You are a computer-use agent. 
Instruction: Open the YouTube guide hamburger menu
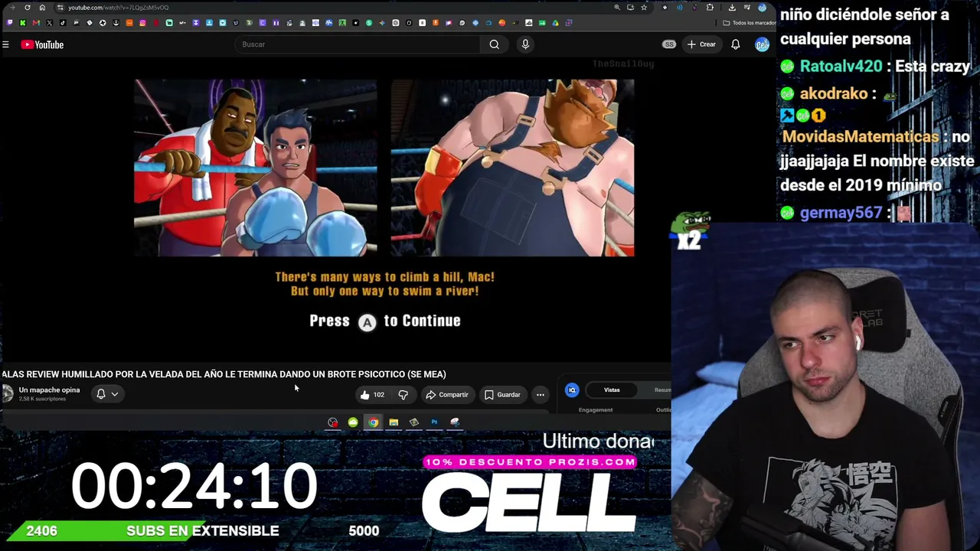click(x=5, y=44)
